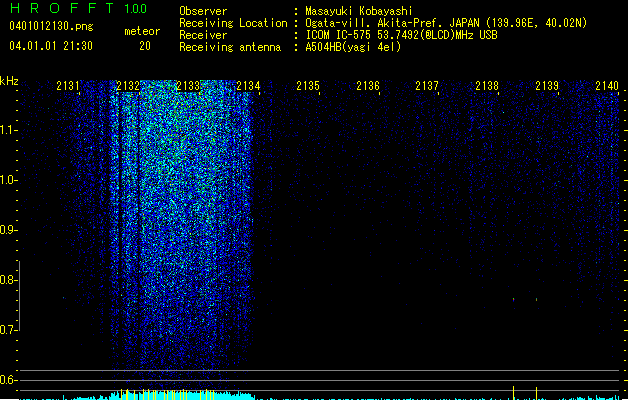
Task: Click the Ogata-vill. Akita-Pref. JAPAN location text
Action: [446, 23]
